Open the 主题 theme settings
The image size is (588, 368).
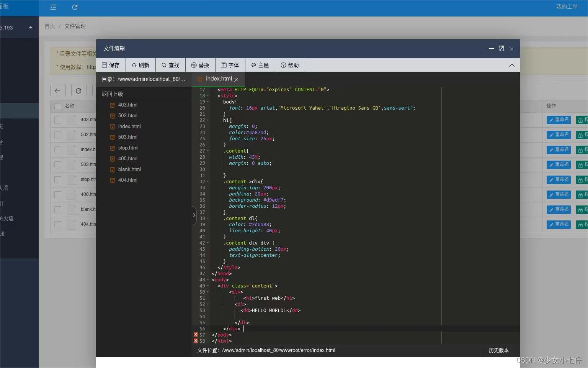point(260,65)
